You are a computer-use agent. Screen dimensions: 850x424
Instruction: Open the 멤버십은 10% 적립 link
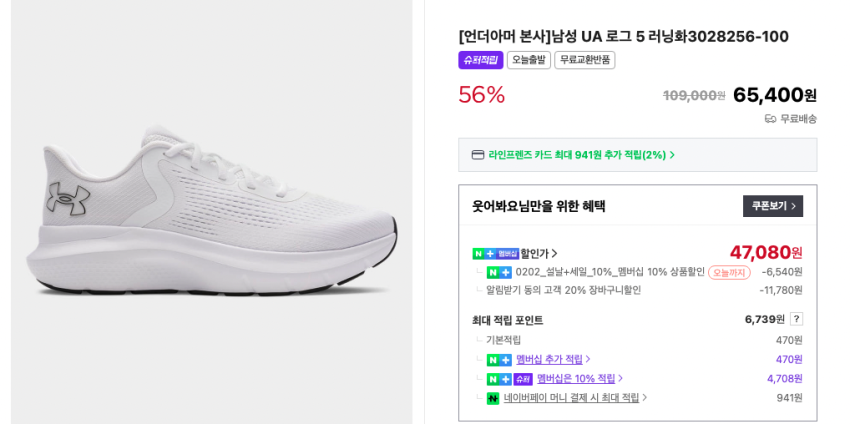pos(580,378)
